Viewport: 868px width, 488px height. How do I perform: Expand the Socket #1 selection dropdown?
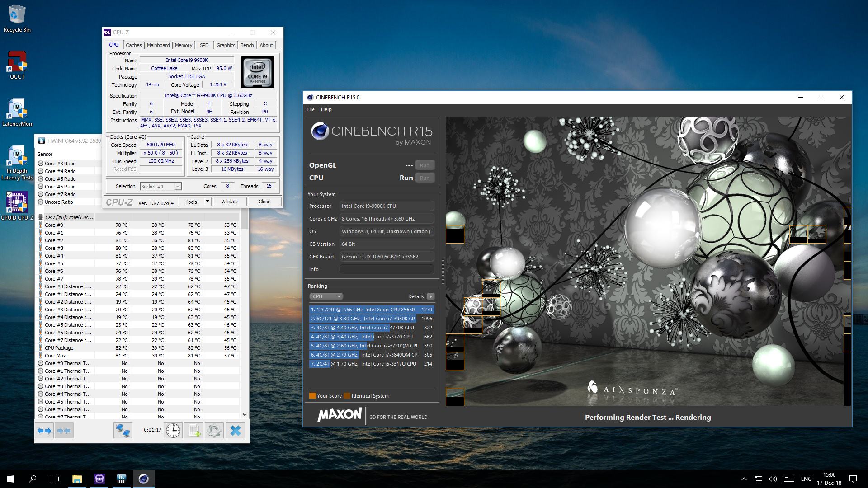[x=178, y=187]
